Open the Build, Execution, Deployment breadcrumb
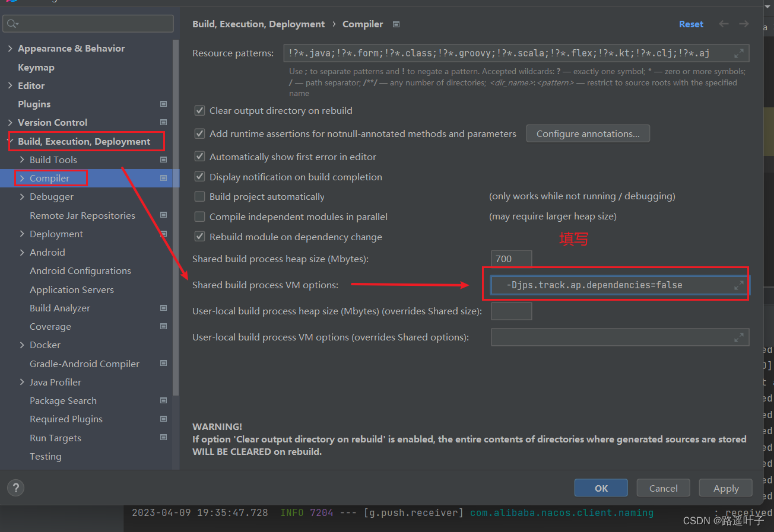774x532 pixels. (x=258, y=24)
